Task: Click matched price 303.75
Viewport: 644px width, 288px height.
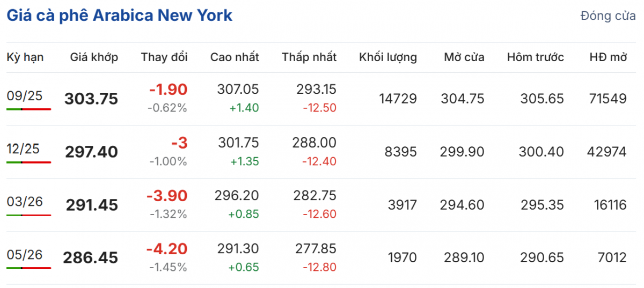Action: (x=91, y=99)
